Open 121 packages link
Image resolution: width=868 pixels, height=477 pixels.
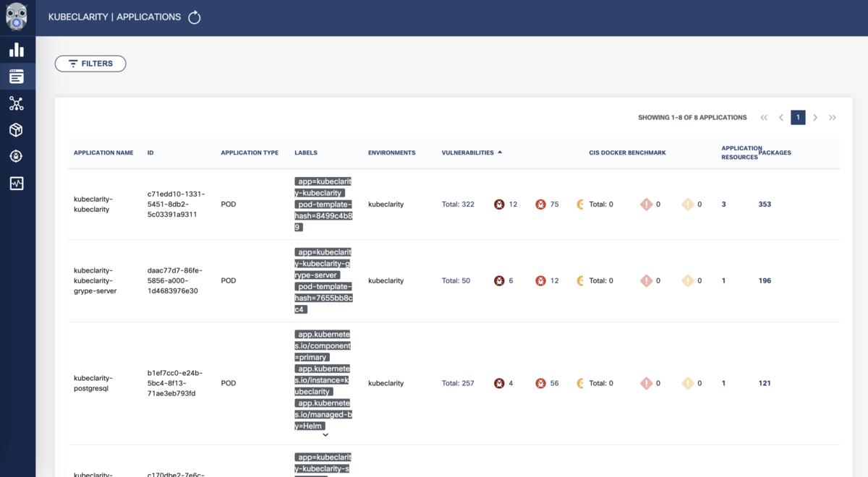point(765,383)
